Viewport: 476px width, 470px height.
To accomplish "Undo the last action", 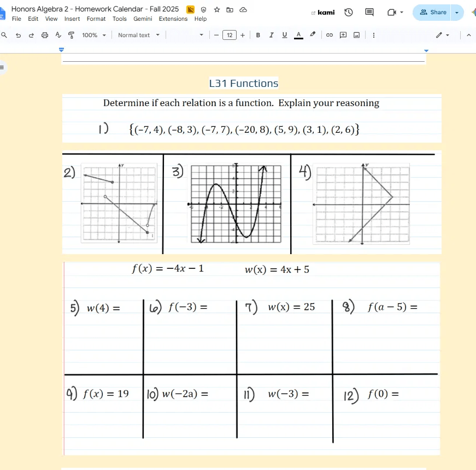I will (x=18, y=35).
